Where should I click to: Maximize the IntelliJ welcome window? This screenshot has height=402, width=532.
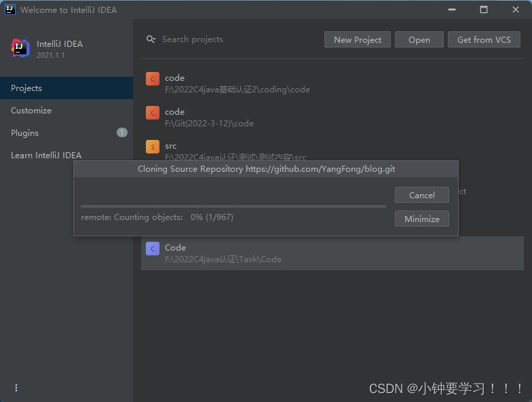(483, 10)
